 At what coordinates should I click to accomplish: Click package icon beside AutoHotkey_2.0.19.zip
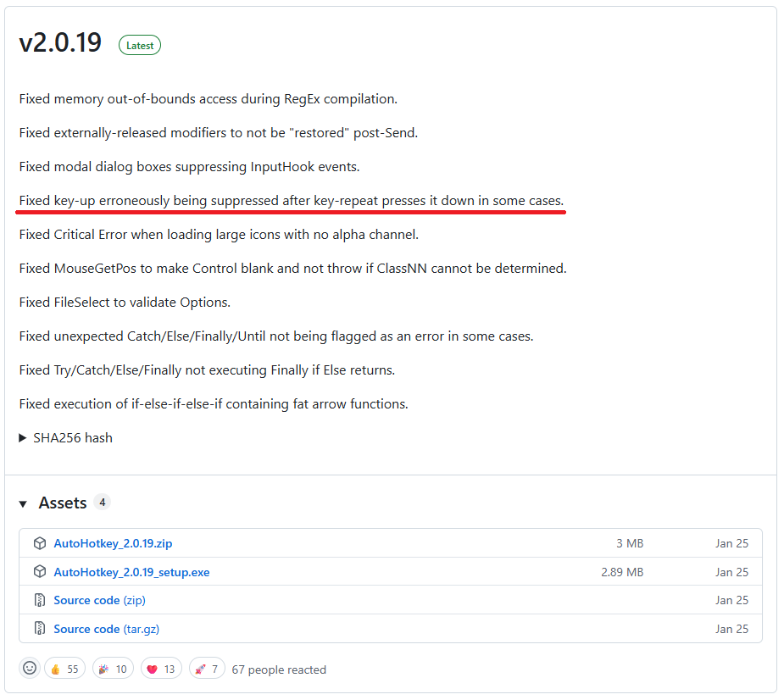click(39, 543)
